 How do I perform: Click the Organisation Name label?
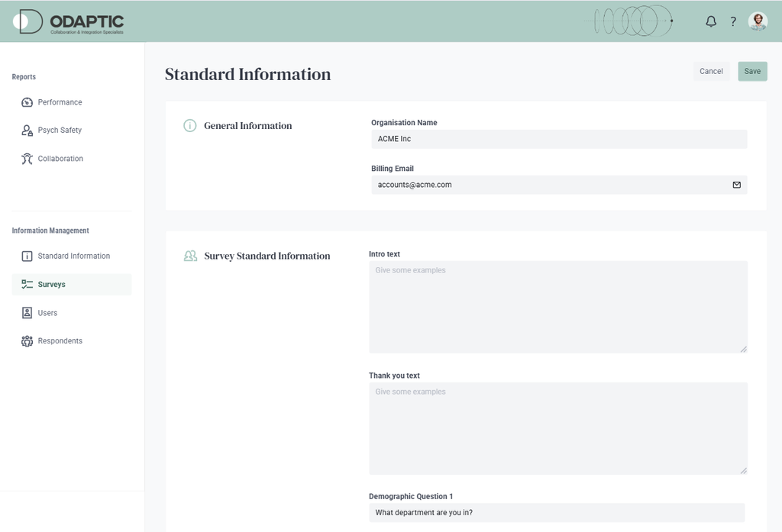404,123
